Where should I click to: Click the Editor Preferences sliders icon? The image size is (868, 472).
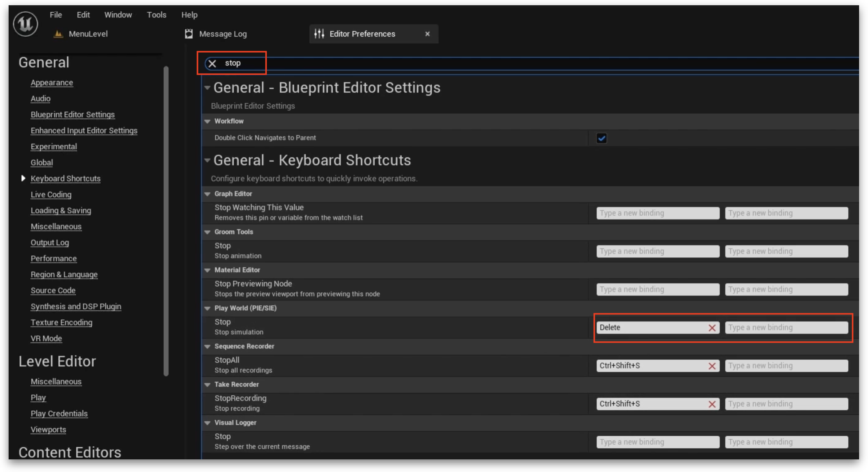(319, 34)
